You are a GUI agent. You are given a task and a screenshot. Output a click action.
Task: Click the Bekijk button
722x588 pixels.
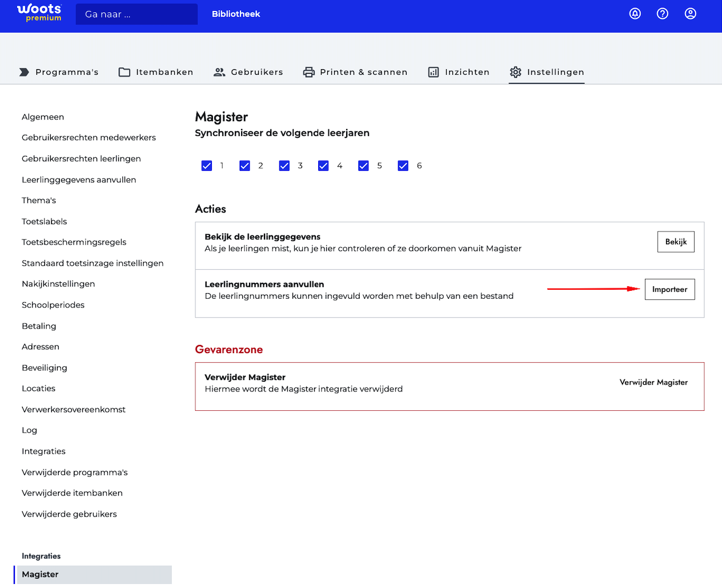point(676,242)
